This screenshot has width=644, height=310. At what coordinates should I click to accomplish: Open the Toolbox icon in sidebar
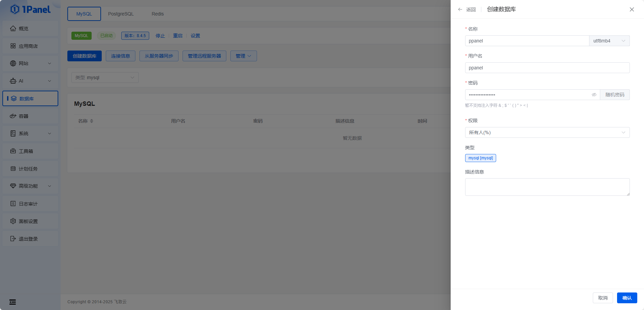pyautogui.click(x=13, y=151)
